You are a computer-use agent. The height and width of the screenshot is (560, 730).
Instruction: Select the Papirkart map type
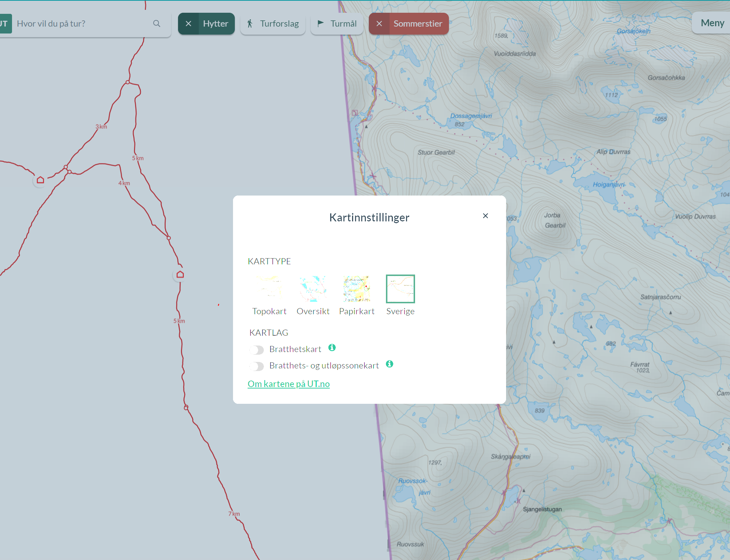point(357,289)
